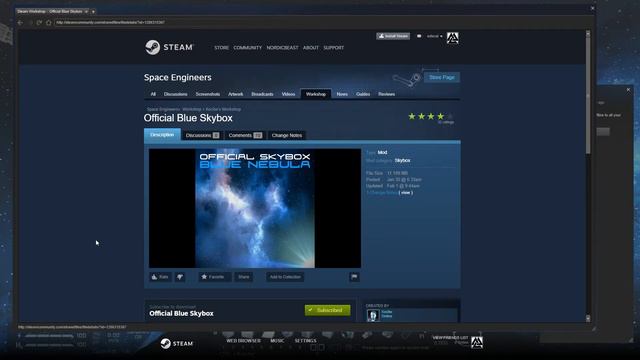Open the notifications envelope icon in header
Image resolution: width=640 pixels, height=360 pixels.
[419, 36]
